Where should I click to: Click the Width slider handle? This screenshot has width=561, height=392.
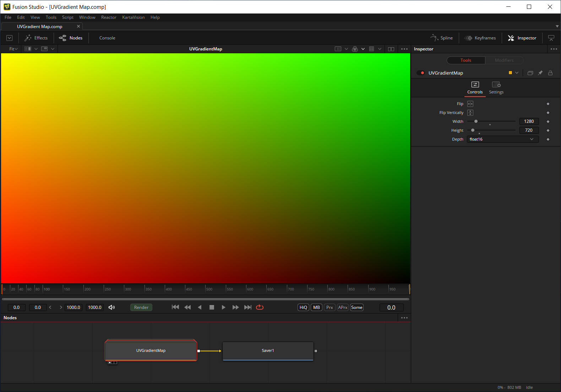point(476,121)
